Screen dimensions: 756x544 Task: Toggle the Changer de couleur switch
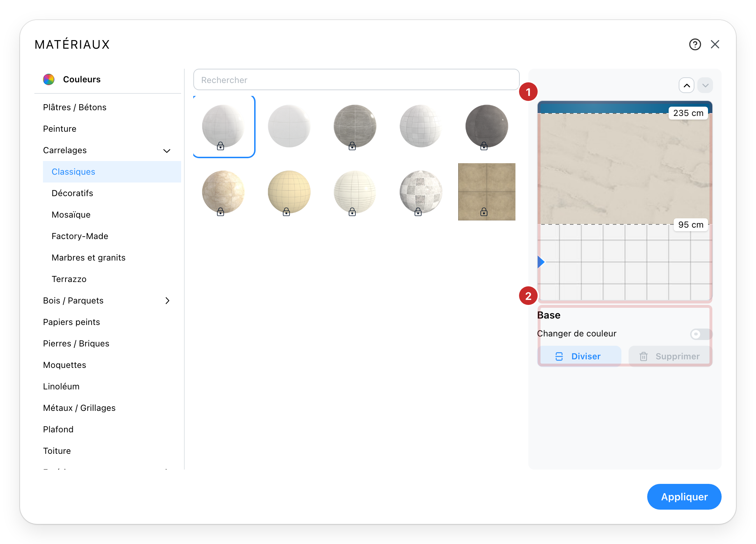[x=701, y=334]
